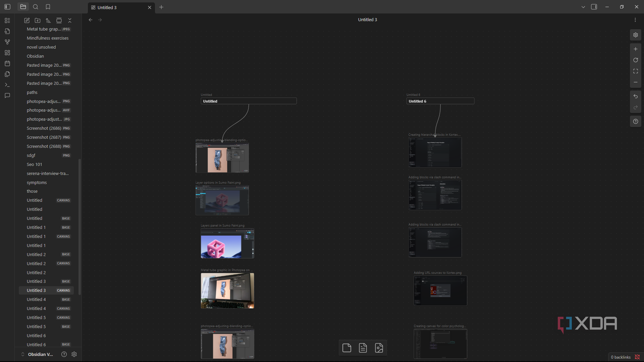The width and height of the screenshot is (644, 362).
Task: Select Layer options in Sumo Paint thumbnail
Action: 222,200
